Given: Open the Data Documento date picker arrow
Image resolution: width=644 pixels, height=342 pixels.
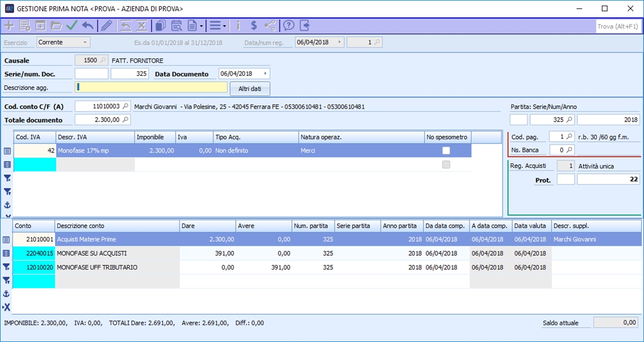Looking at the screenshot, I should (x=266, y=73).
